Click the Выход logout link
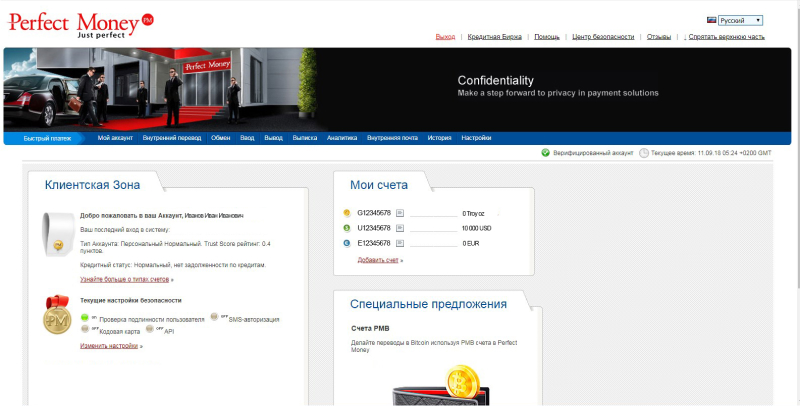Viewport: 800px width, 406px height. [x=445, y=37]
